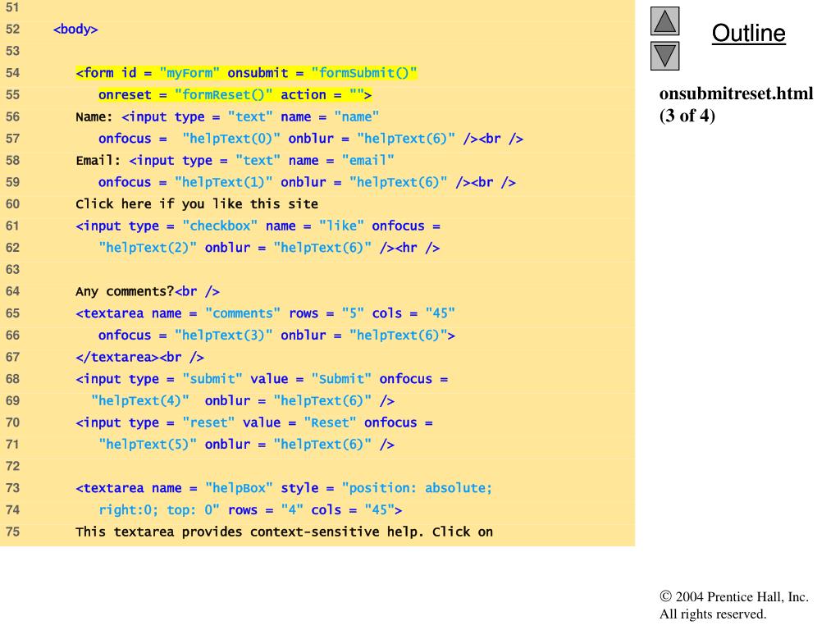Click the checkbox input line 61
840x630 pixels.
coord(258,226)
